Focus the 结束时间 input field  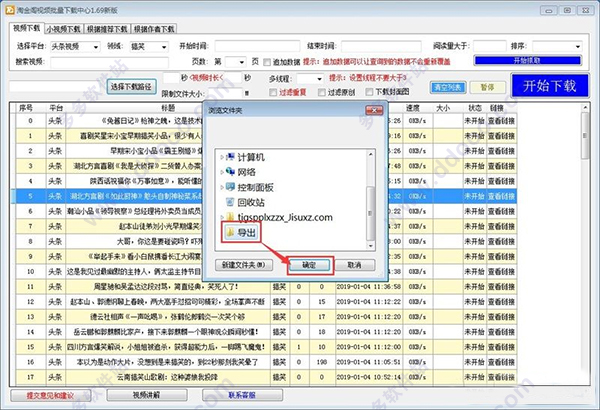tap(381, 46)
